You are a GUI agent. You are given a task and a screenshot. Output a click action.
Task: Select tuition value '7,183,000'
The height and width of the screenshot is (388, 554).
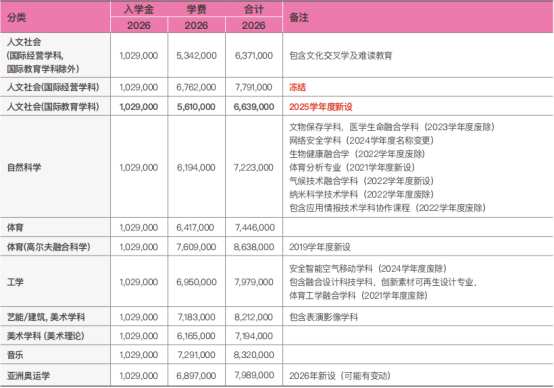click(196, 317)
